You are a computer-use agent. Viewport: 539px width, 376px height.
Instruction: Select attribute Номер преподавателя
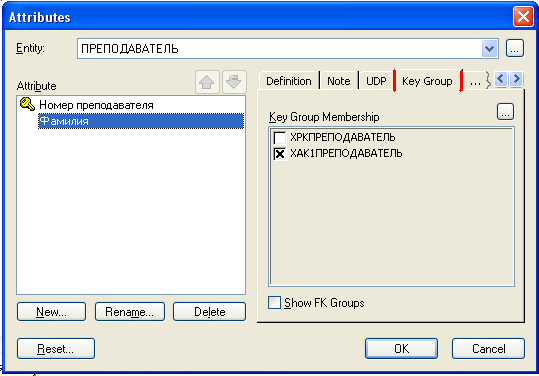96,105
